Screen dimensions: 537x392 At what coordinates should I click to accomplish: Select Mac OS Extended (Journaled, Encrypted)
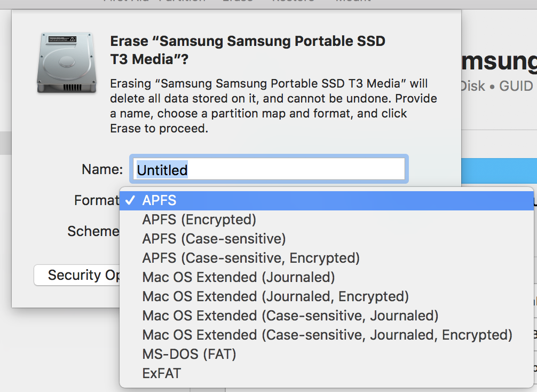(326, 296)
